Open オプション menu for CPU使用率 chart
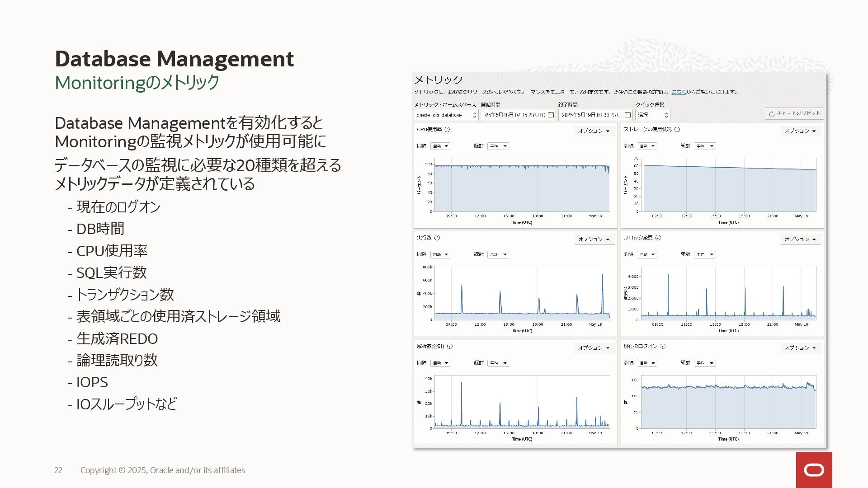 pos(594,131)
